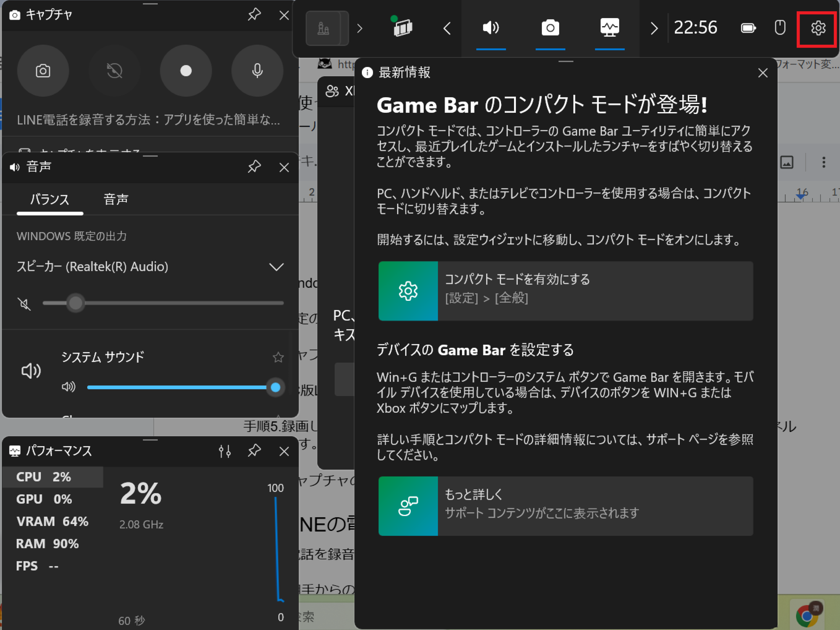Click the 音声 widget speaker title icon

tap(15, 167)
